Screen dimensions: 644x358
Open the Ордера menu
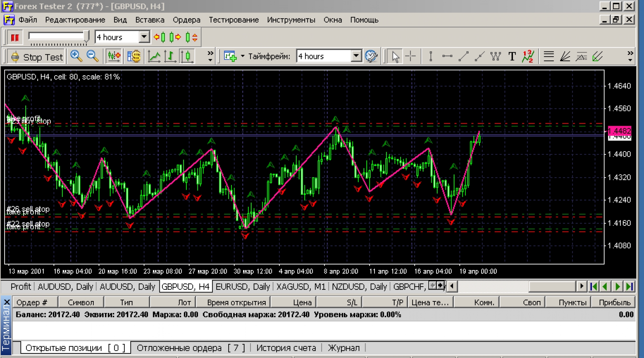(186, 20)
